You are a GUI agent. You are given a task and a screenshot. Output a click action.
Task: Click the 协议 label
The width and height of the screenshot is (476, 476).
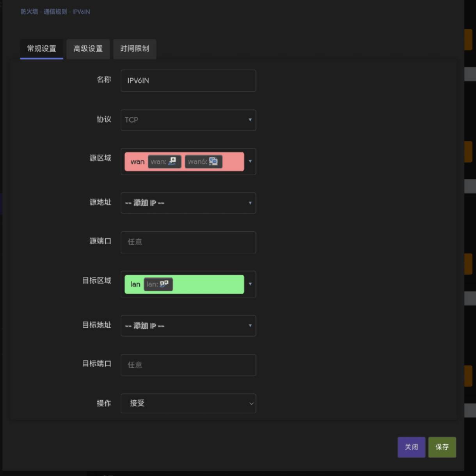pyautogui.click(x=104, y=119)
